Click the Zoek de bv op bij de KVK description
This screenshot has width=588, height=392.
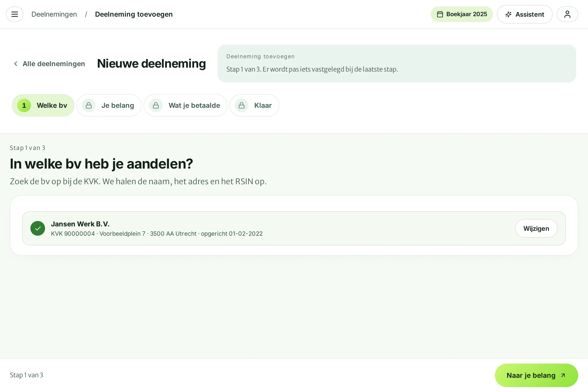point(138,181)
